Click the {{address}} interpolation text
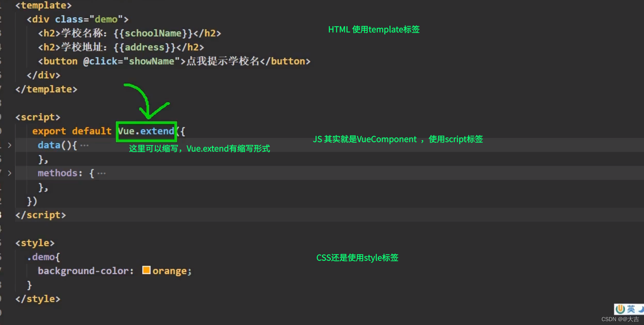Image resolution: width=644 pixels, height=325 pixels. click(x=145, y=47)
